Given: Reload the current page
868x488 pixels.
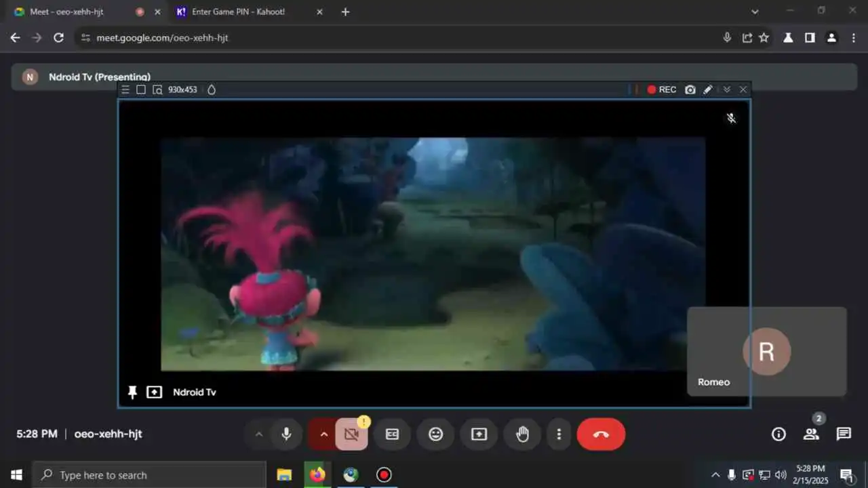Looking at the screenshot, I should point(59,38).
